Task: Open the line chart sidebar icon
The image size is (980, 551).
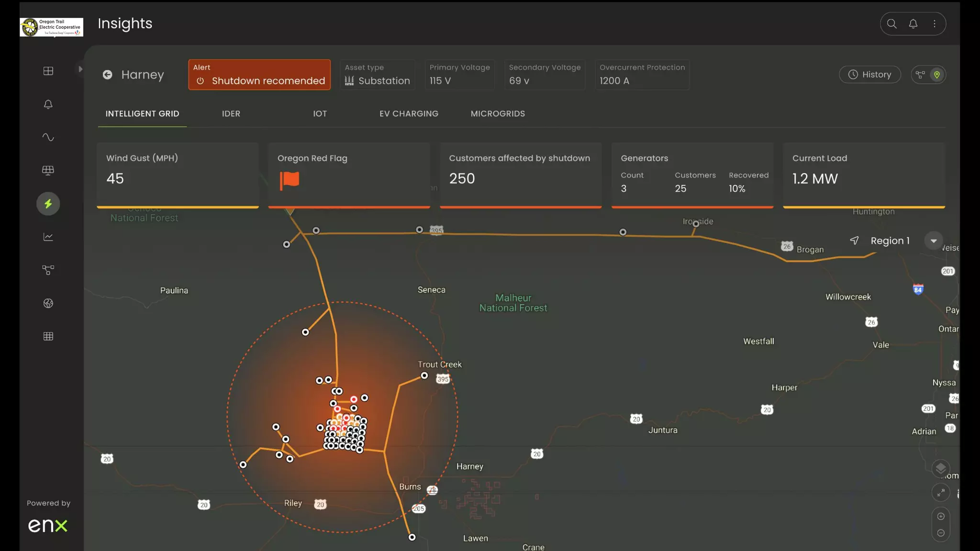Action: (x=48, y=237)
